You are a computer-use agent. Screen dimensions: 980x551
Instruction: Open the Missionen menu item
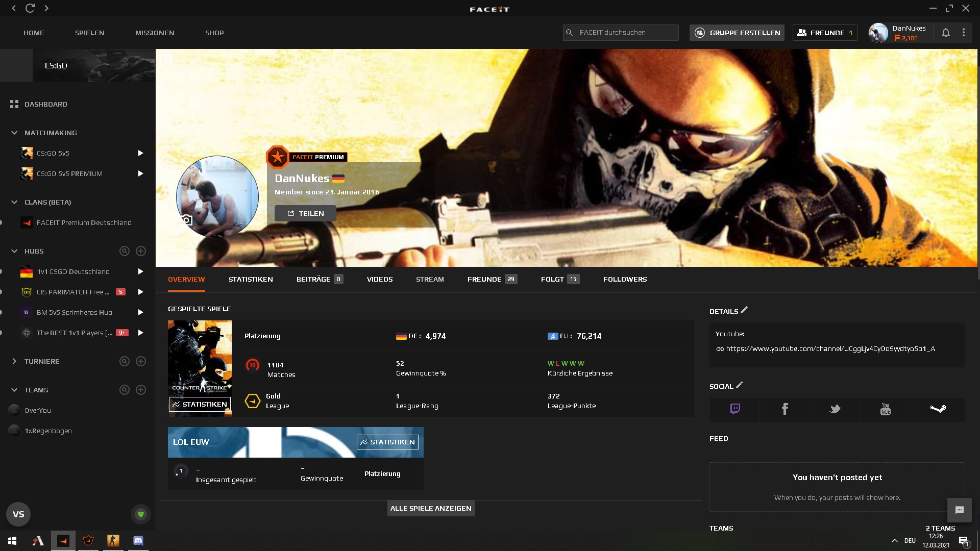point(155,33)
